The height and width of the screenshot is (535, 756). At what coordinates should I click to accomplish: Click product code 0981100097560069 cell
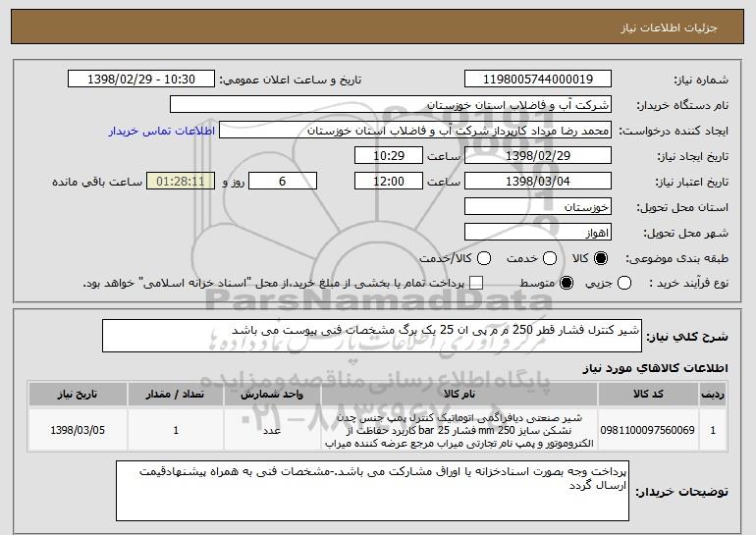click(648, 430)
